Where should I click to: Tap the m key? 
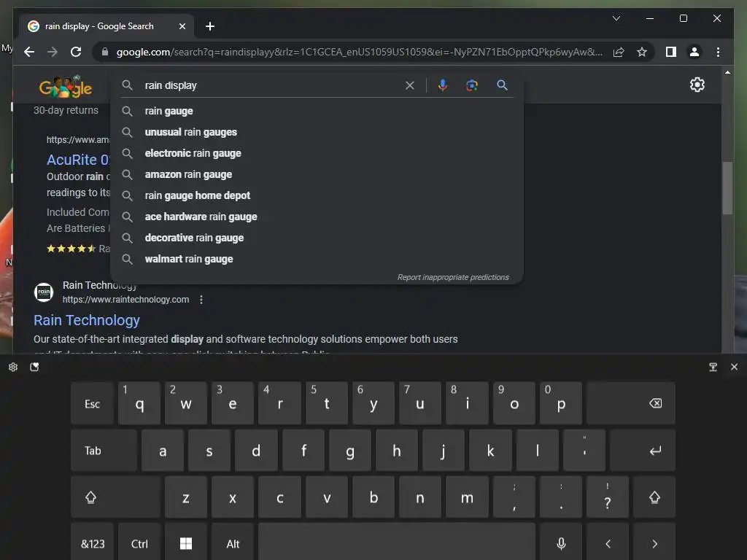(x=467, y=497)
